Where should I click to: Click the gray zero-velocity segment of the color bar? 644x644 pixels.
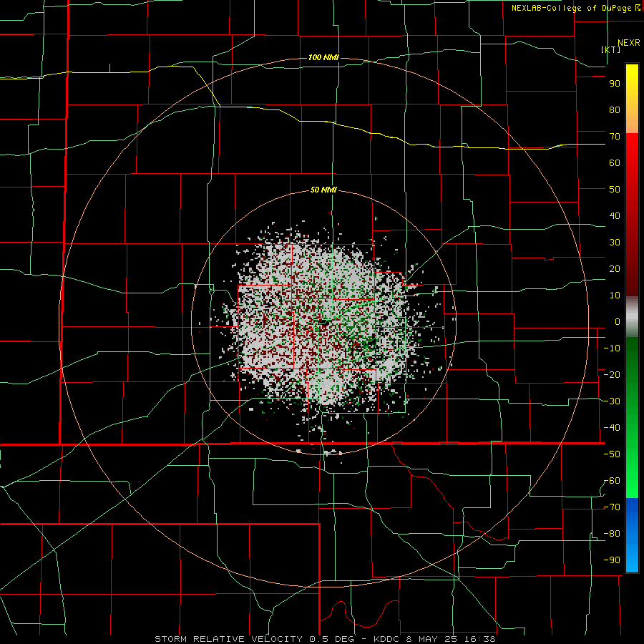click(632, 317)
